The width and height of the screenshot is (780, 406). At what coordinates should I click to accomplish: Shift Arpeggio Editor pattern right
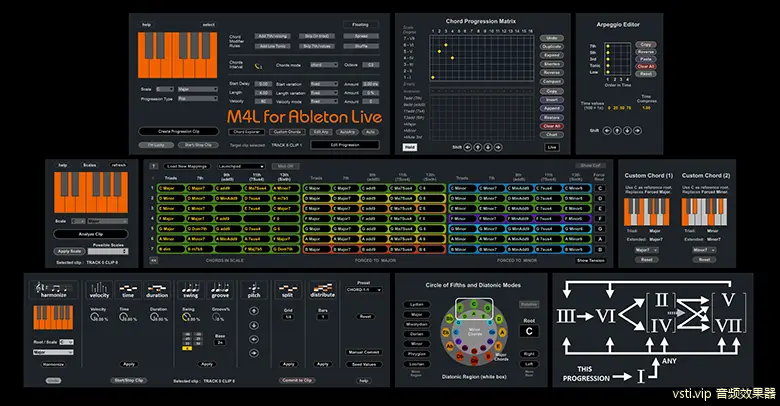coord(637,130)
